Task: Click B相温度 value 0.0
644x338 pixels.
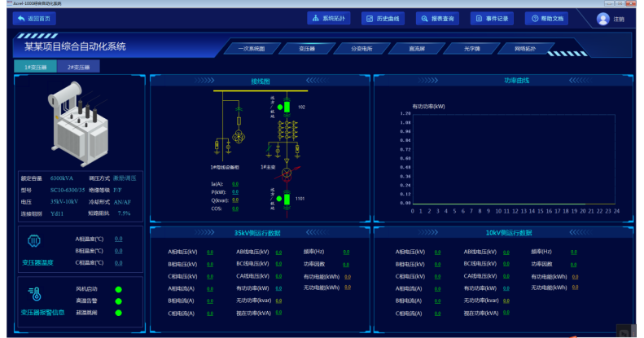Action: (118, 251)
